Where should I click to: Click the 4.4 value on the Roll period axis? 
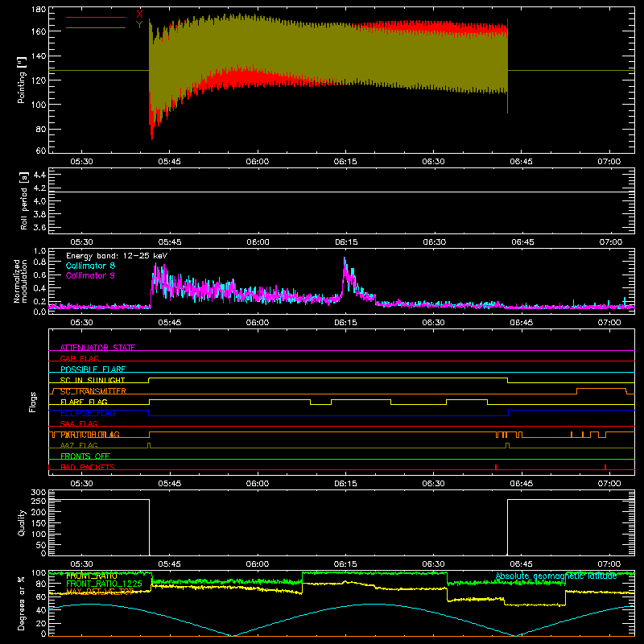pos(39,175)
